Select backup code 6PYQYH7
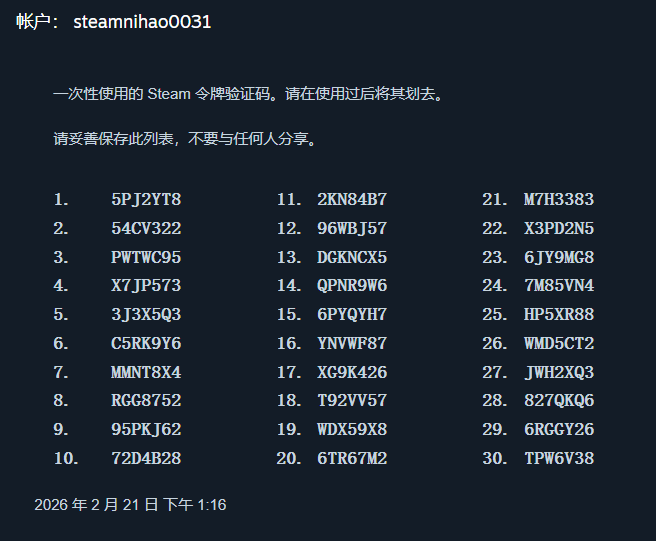This screenshot has width=656, height=541. (352, 315)
